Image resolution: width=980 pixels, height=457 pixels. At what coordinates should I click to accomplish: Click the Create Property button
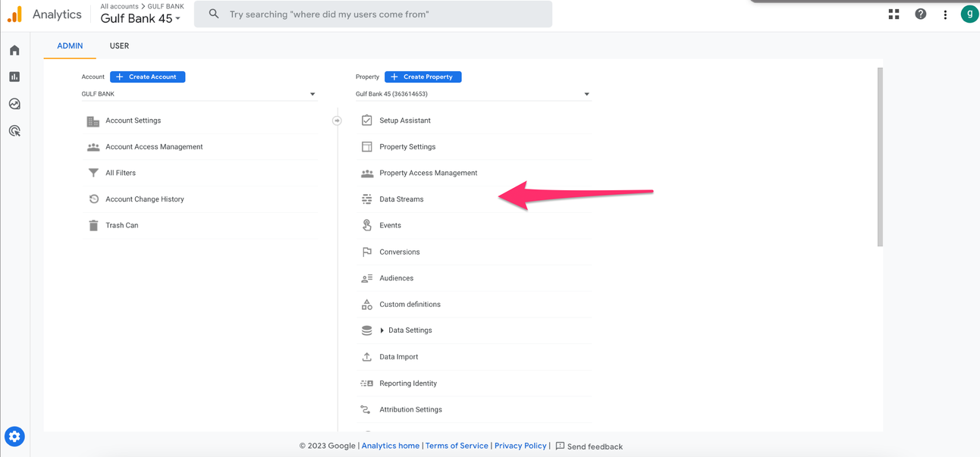pos(423,77)
